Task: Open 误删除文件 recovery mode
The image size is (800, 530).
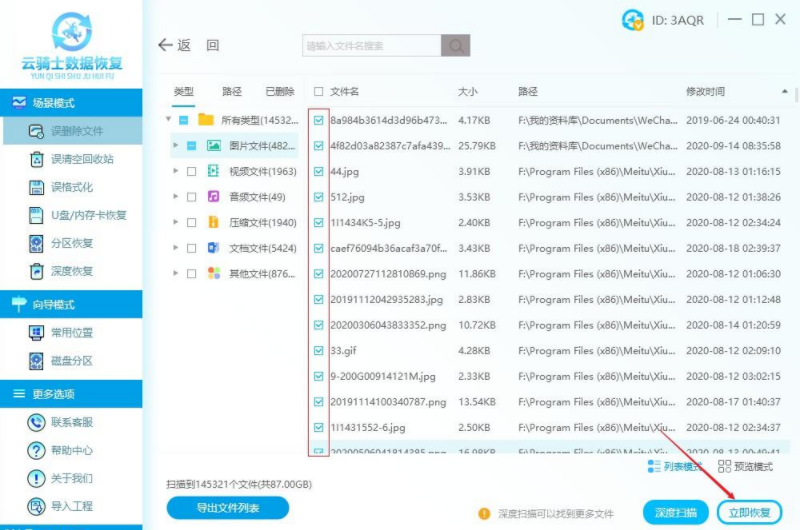Action: click(72, 131)
